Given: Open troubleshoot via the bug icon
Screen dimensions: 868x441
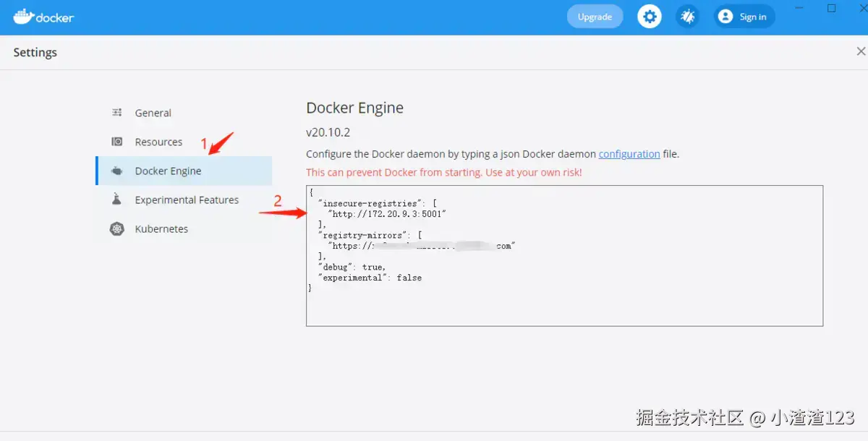Looking at the screenshot, I should click(687, 17).
